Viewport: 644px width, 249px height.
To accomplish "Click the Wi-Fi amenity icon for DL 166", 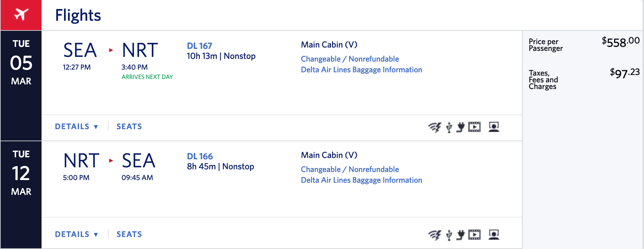I will pos(435,235).
